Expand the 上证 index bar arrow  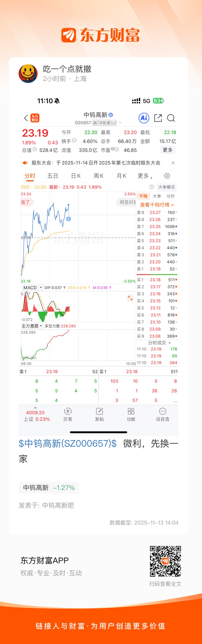click(x=35, y=408)
